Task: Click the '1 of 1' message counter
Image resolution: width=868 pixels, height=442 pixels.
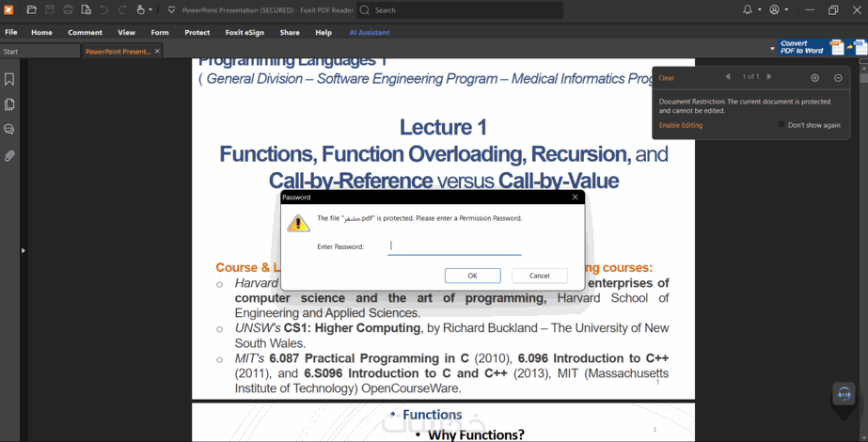Action: coord(750,77)
